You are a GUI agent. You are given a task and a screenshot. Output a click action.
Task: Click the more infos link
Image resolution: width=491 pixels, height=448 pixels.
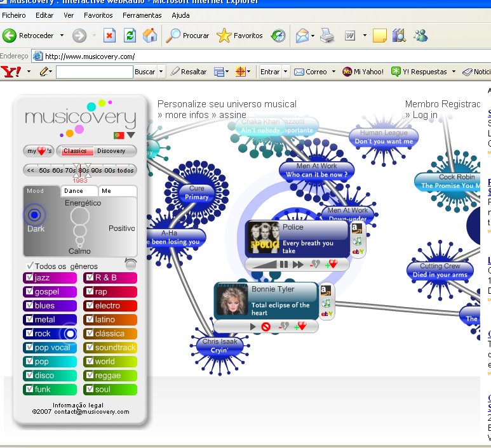[185, 115]
